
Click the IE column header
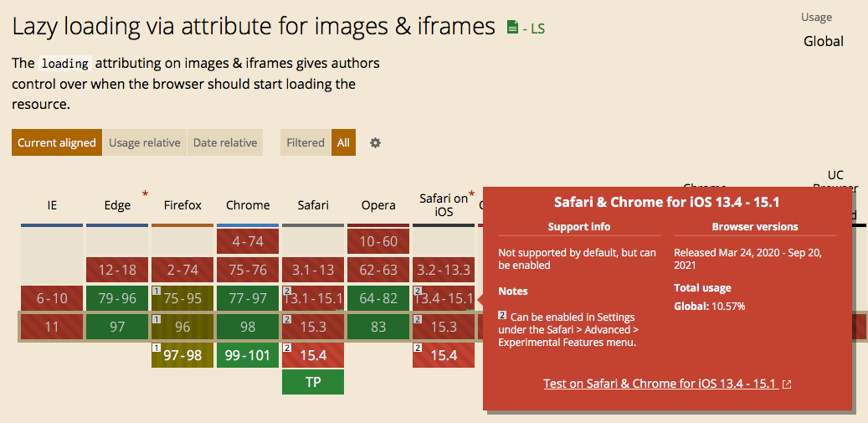point(52,205)
